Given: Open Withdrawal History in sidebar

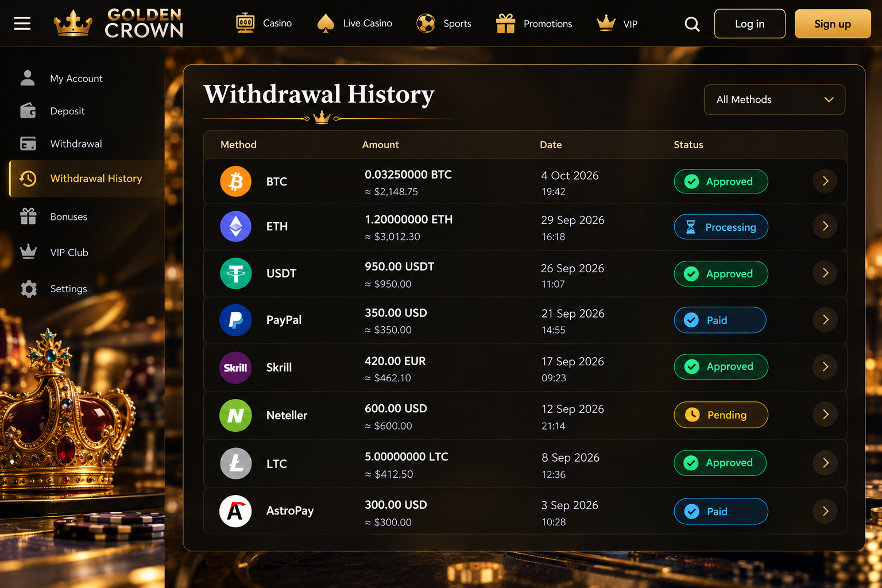Looking at the screenshot, I should click(87, 179).
